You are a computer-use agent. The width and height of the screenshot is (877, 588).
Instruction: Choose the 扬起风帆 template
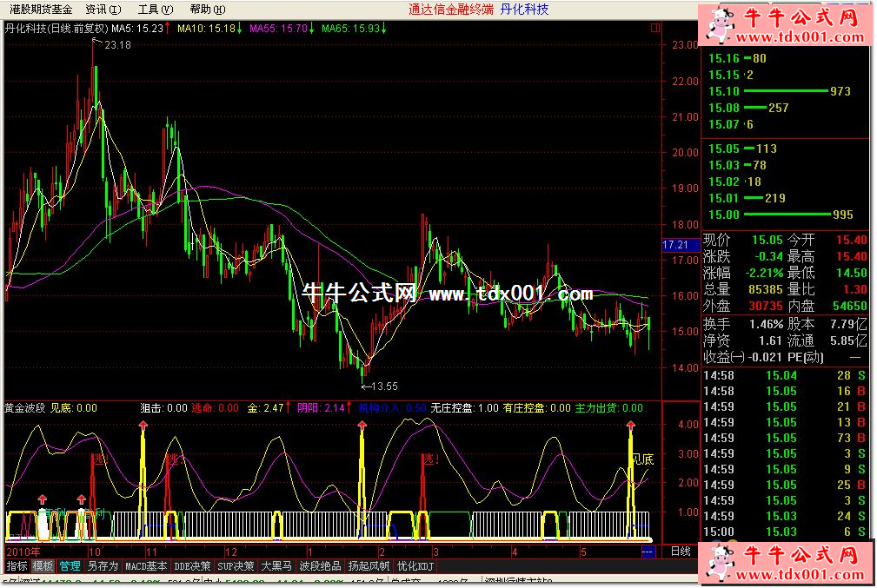click(369, 566)
